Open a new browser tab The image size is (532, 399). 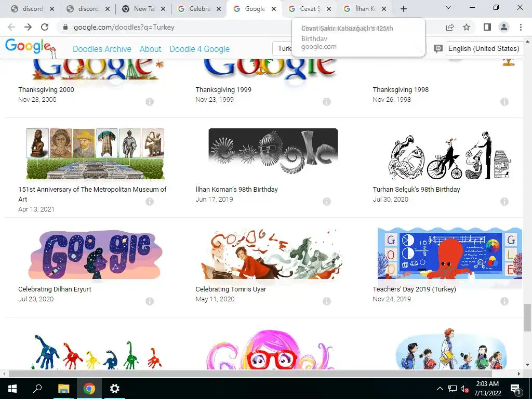click(403, 9)
